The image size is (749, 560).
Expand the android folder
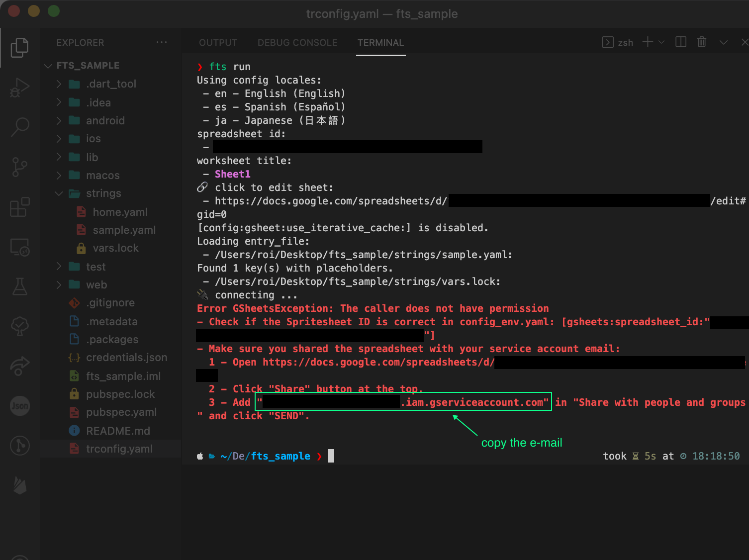(x=59, y=120)
